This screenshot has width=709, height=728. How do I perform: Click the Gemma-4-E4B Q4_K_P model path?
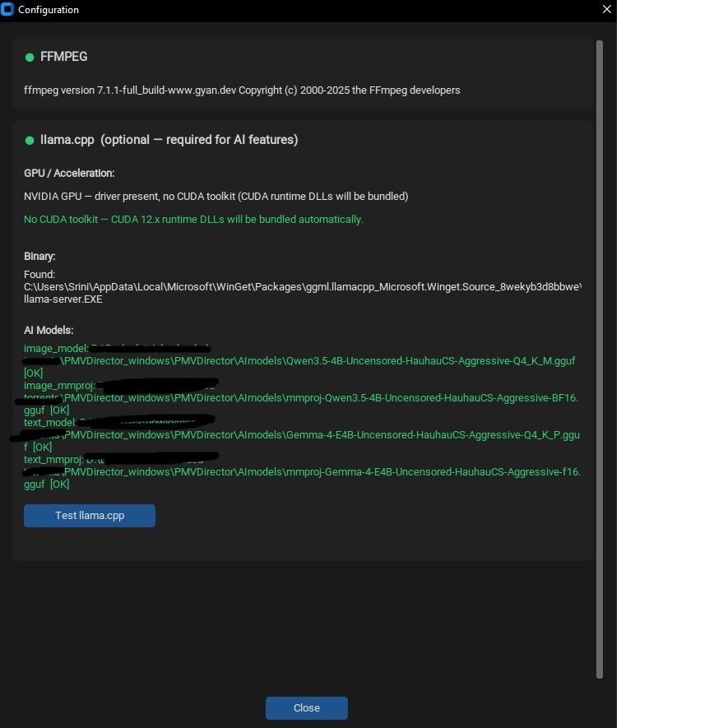(x=322, y=435)
